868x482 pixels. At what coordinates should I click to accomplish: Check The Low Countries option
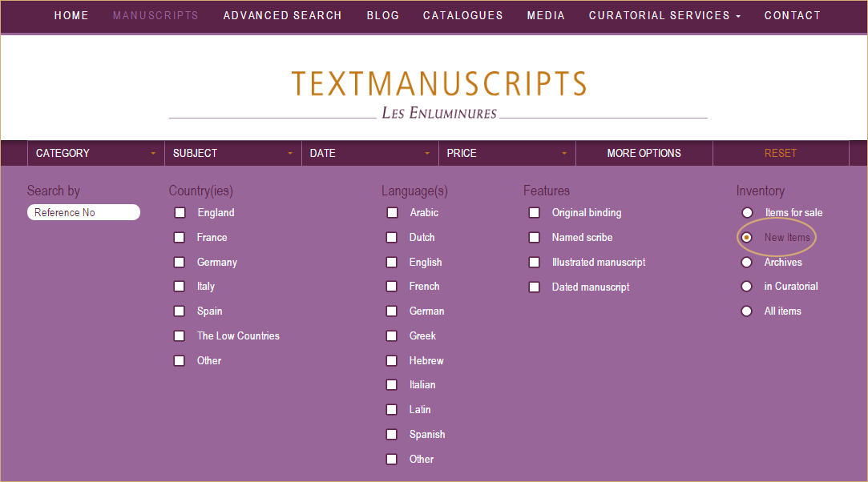click(x=180, y=336)
